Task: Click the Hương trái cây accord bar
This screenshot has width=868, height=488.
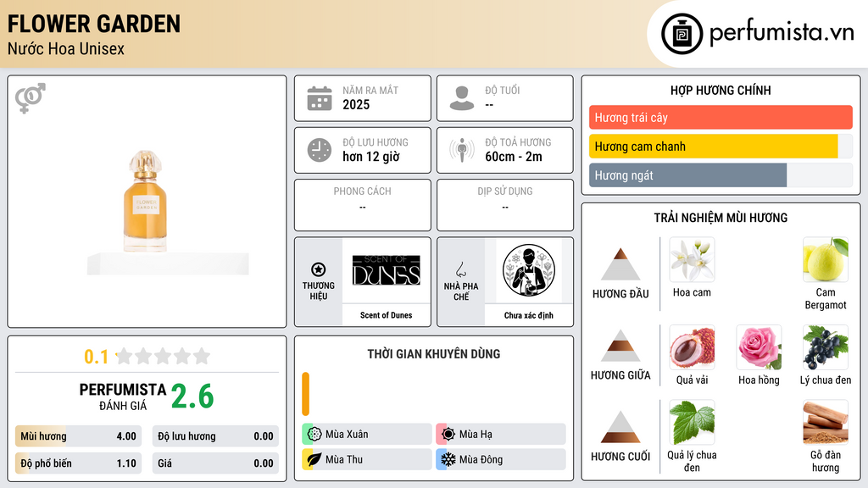Action: point(721,117)
